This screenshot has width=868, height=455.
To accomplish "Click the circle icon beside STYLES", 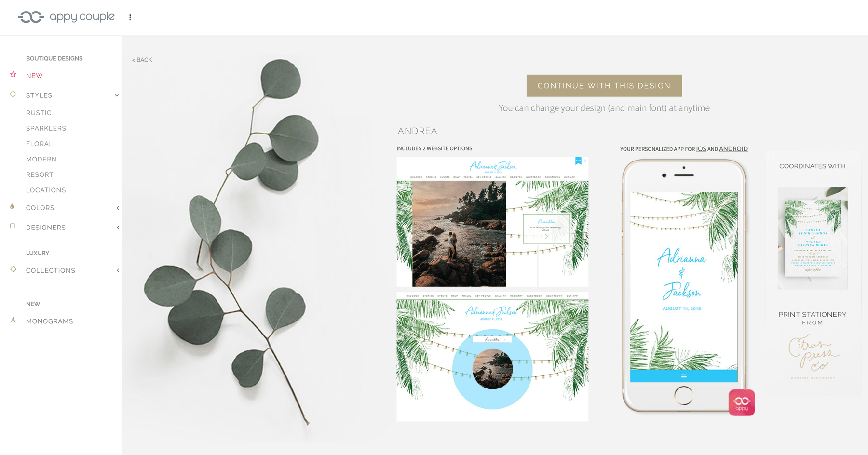I will [13, 94].
